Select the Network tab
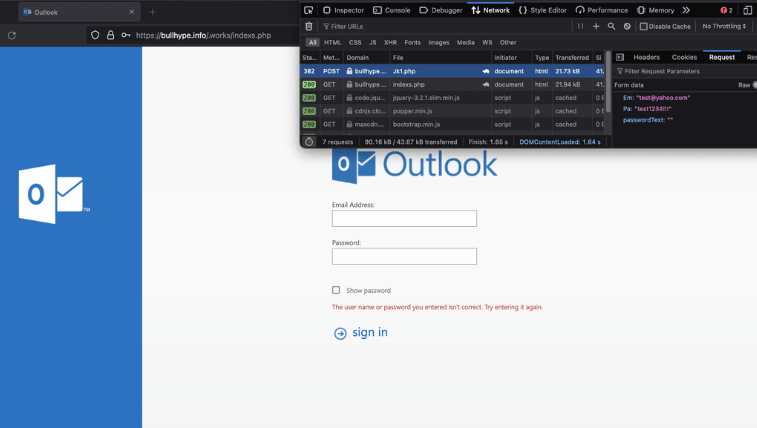 click(491, 10)
